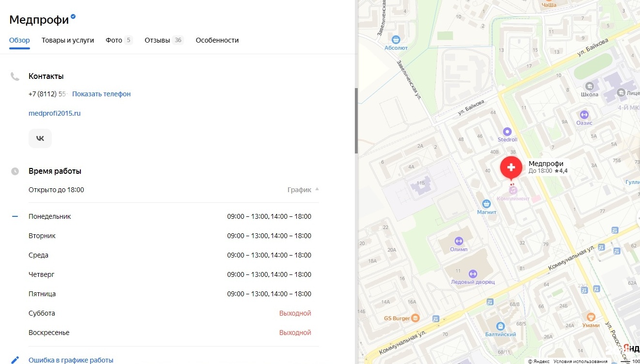Click the Время работы section heading

tap(55, 171)
